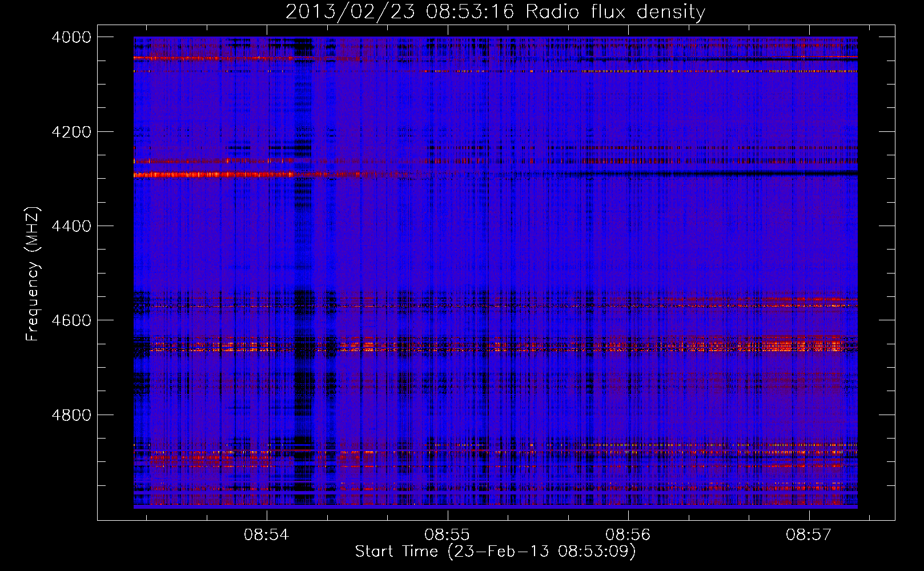
Task: Click the 4400 frequency tick label
Action: 71,226
